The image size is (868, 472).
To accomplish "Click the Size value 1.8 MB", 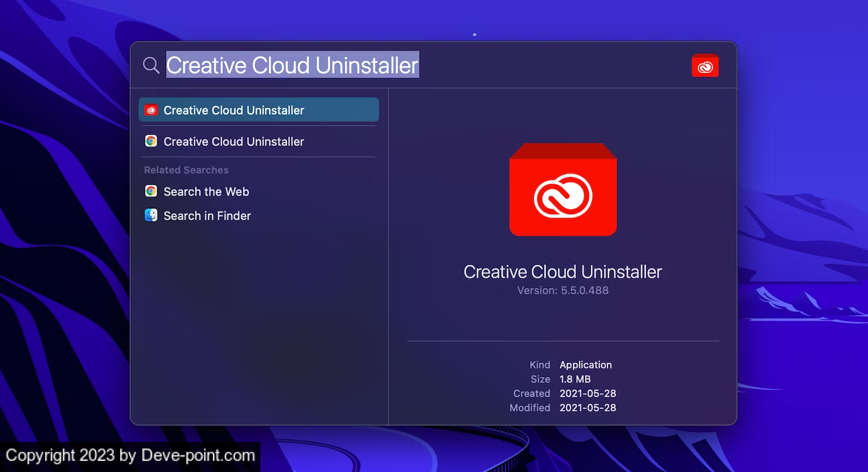I will 575,379.
